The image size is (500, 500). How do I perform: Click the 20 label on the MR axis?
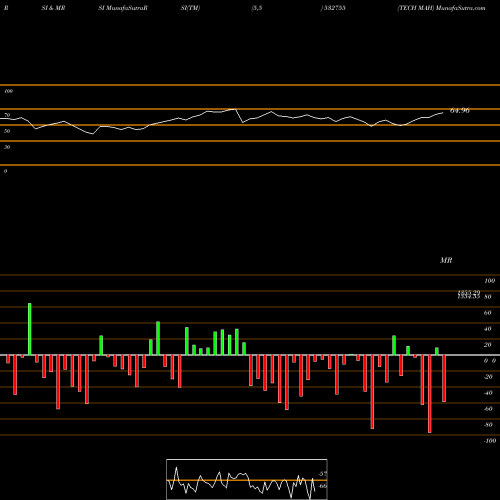(488, 345)
